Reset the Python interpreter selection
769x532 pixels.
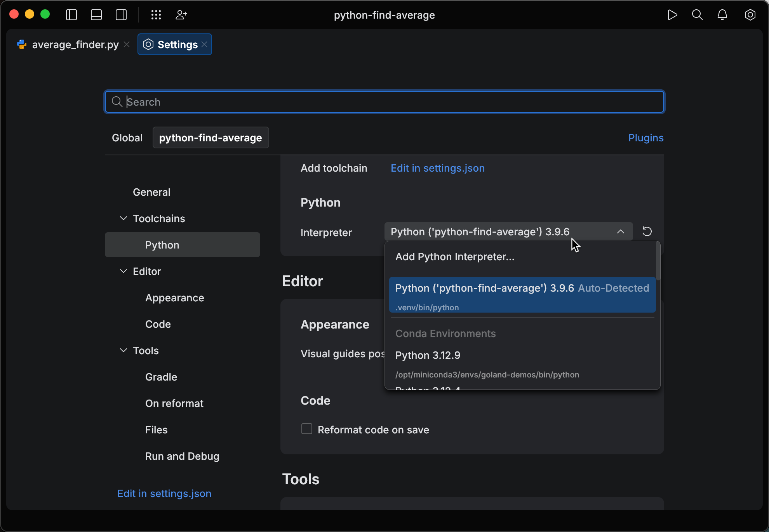pyautogui.click(x=647, y=231)
